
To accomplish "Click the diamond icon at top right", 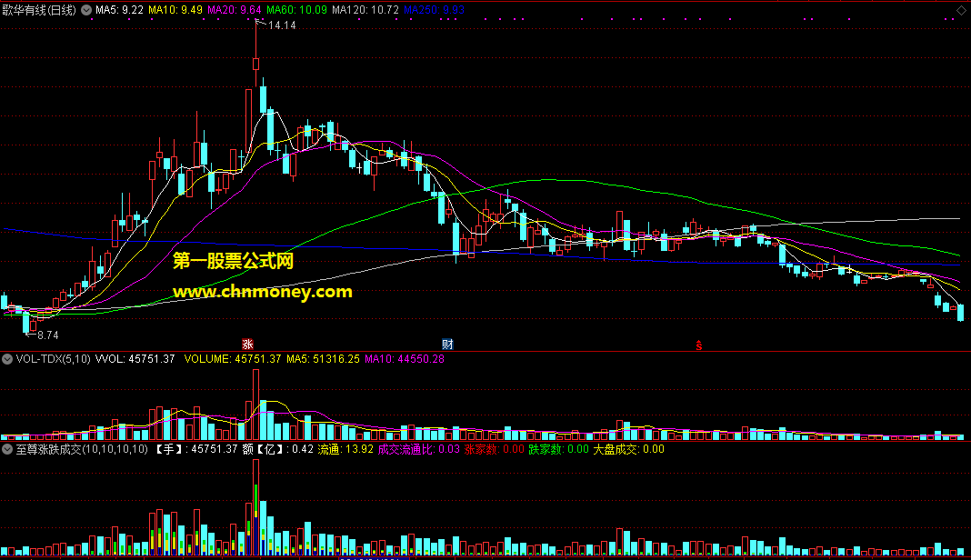I will (961, 10).
